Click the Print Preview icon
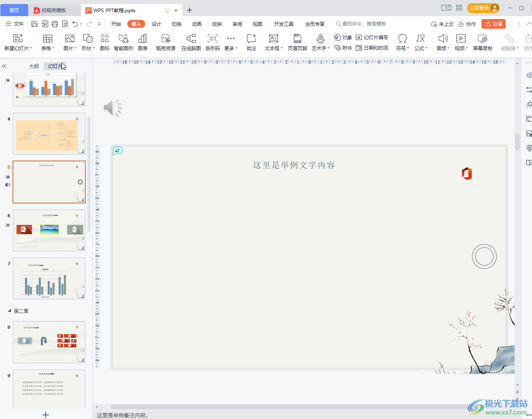The height and width of the screenshot is (419, 532). pyautogui.click(x=65, y=24)
